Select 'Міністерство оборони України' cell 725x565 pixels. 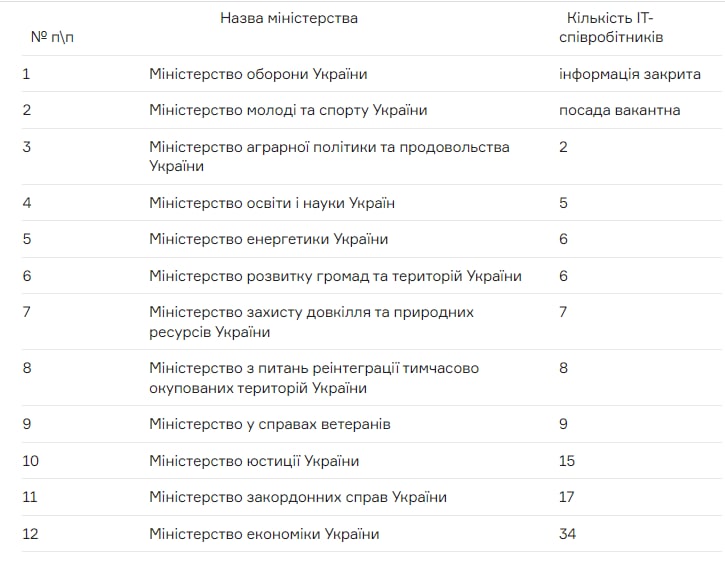pyautogui.click(x=258, y=74)
